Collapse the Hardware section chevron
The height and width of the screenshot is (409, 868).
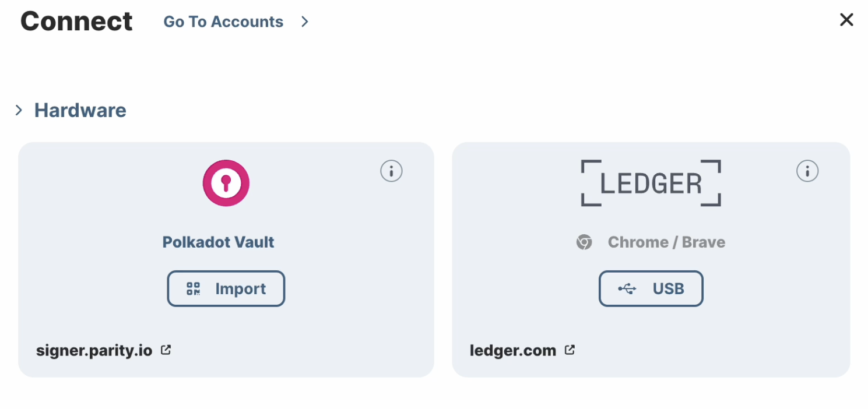(19, 110)
